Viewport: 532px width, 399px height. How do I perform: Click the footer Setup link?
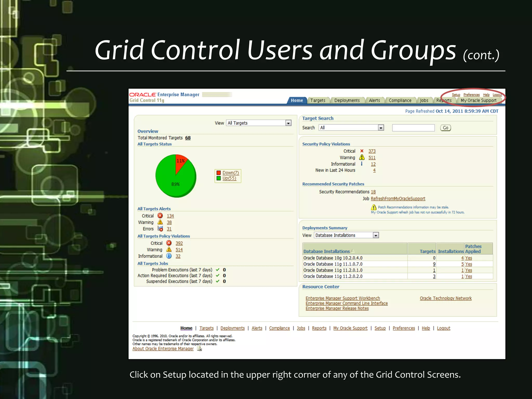pyautogui.click(x=380, y=328)
